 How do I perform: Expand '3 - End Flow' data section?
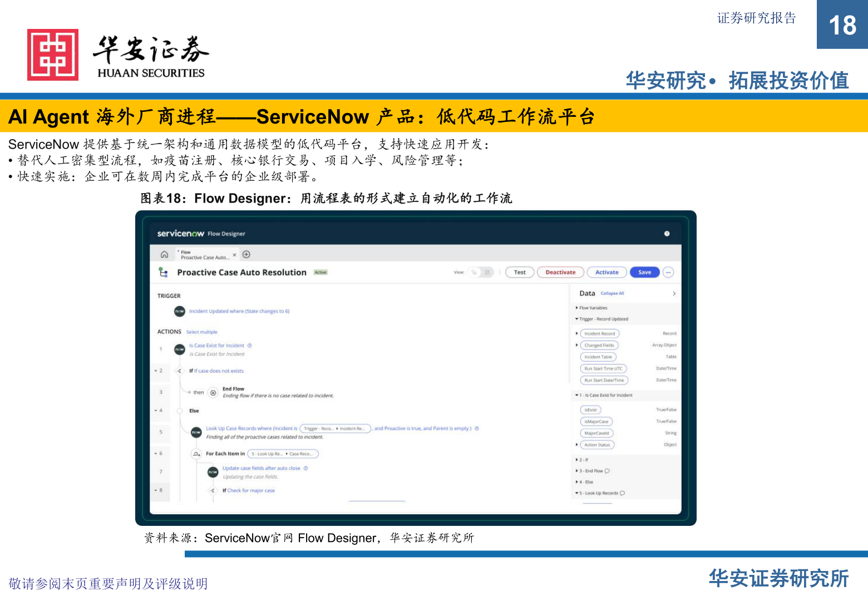click(x=576, y=471)
